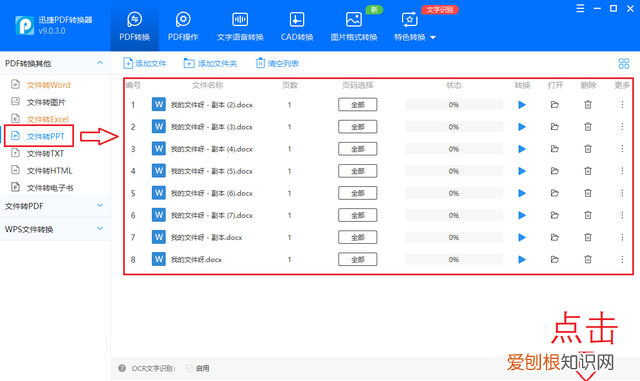Start conversion for 我的文件呀 - 副本 (4).docx
This screenshot has height=381, width=640.
[x=522, y=149]
